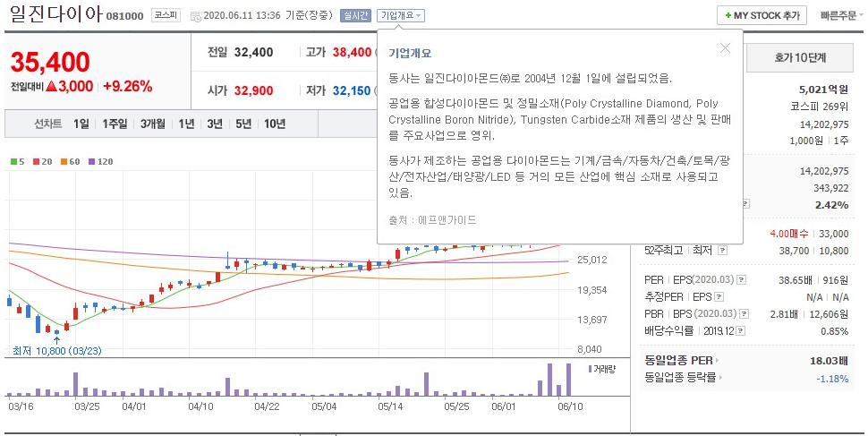The image size is (868, 436).
Task: Click the stock code 081000
Action: click(124, 16)
